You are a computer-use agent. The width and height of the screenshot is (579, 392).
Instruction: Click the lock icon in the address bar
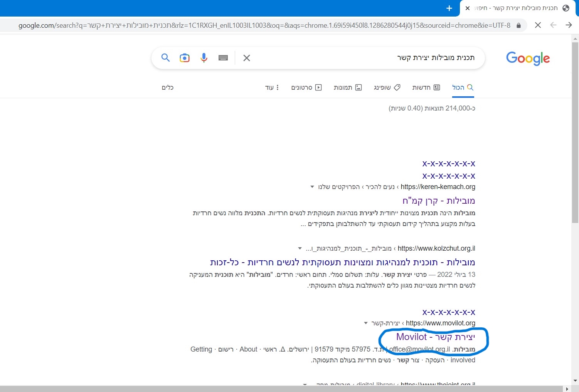518,25
